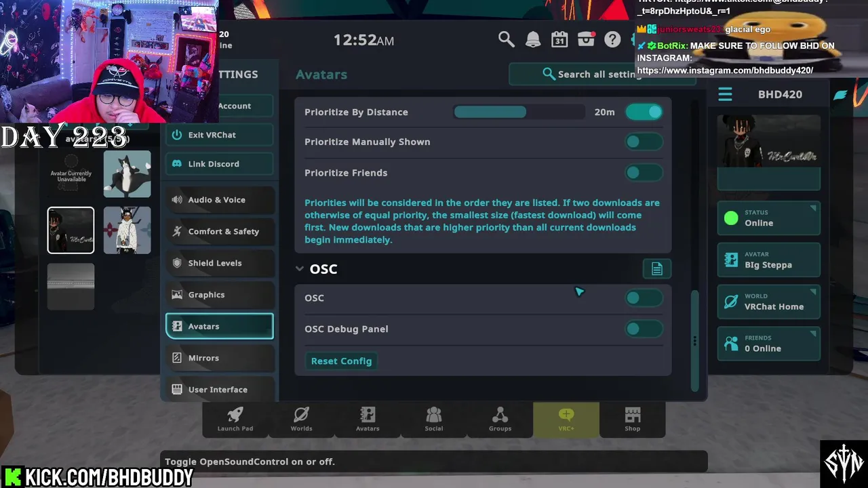Open Comfort & Safety settings
This screenshot has width=868, height=488.
tap(220, 232)
